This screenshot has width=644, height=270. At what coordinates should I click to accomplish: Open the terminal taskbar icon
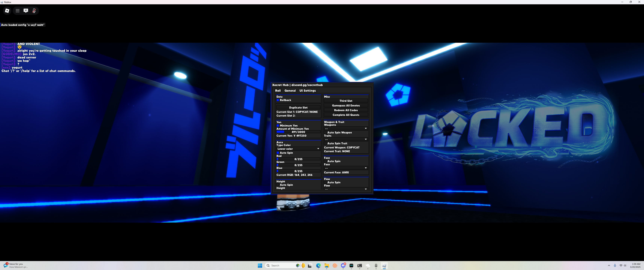[x=359, y=265]
